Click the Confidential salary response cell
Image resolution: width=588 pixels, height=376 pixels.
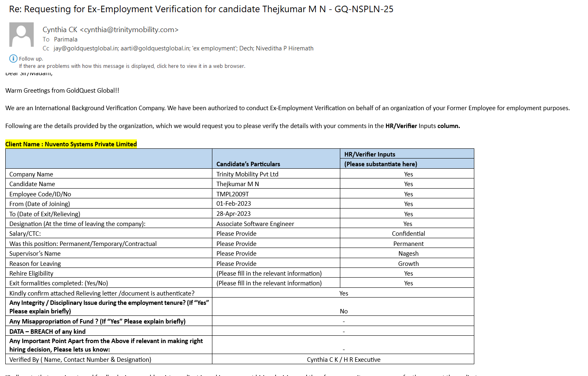[408, 234]
